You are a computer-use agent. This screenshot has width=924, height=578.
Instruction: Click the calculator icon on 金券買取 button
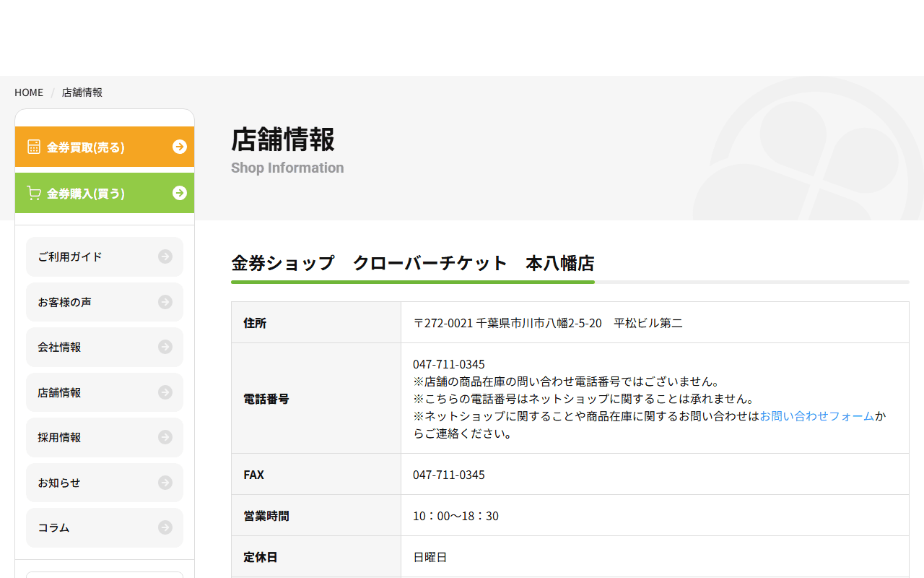pyautogui.click(x=33, y=147)
